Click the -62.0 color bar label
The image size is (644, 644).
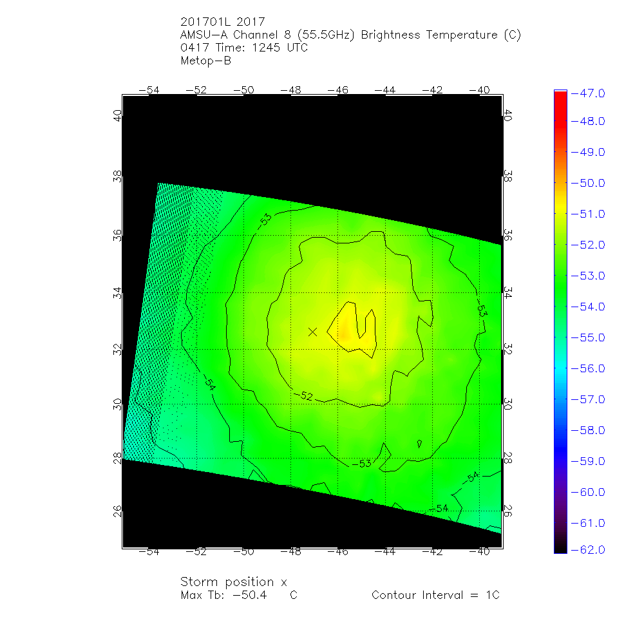click(588, 549)
